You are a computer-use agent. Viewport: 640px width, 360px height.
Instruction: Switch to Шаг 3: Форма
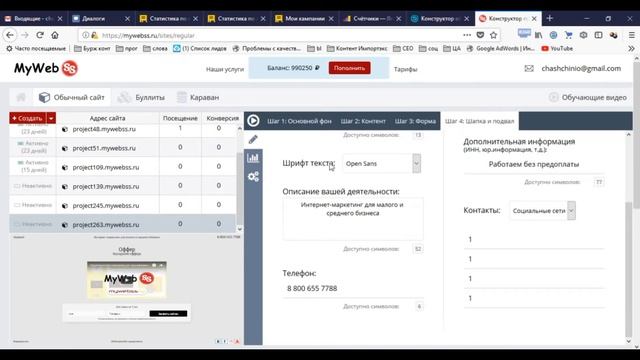point(415,121)
